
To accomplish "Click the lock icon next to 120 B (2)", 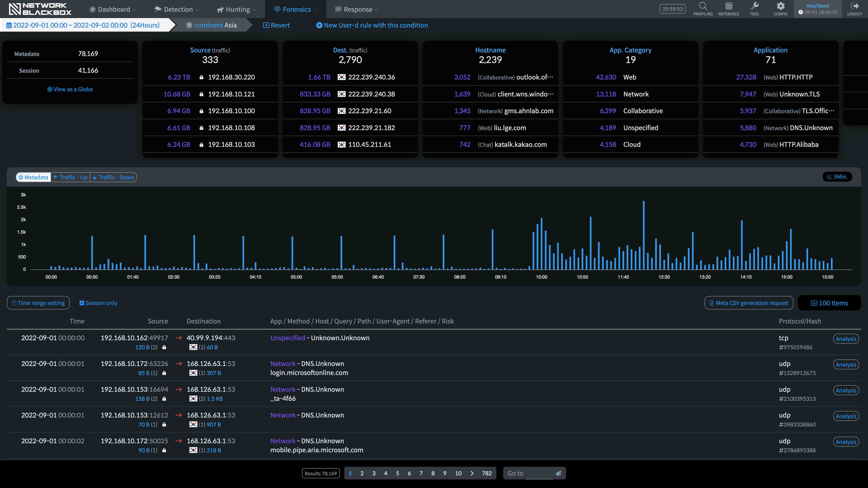I will pyautogui.click(x=164, y=347).
